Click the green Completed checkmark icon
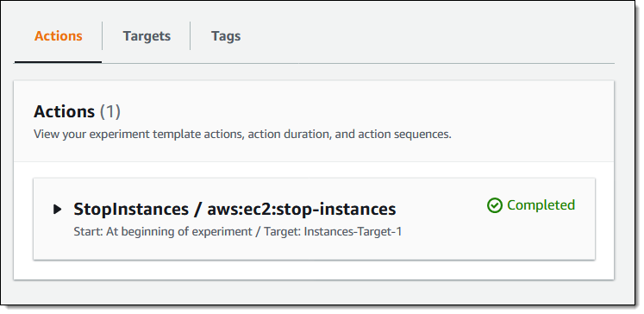Image resolution: width=644 pixels, height=314 pixels. point(495,205)
